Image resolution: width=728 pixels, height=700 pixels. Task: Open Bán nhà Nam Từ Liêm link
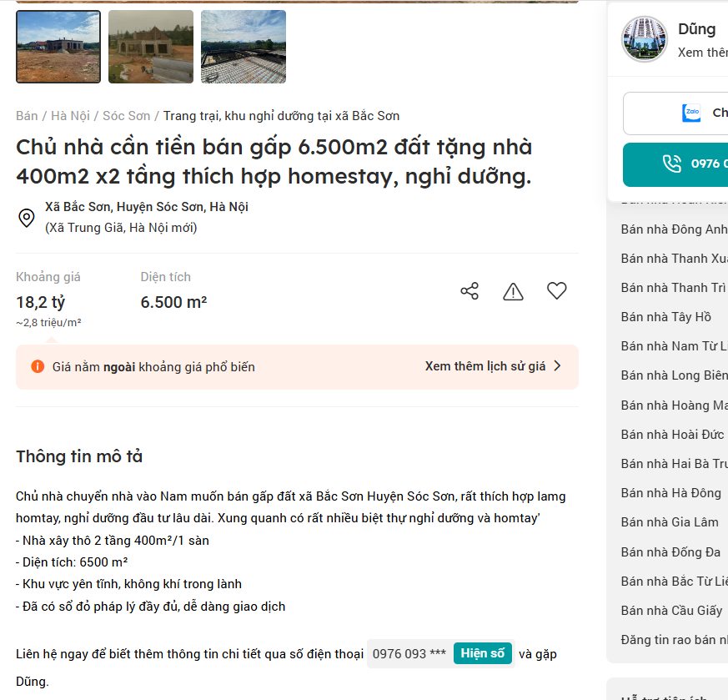674,346
